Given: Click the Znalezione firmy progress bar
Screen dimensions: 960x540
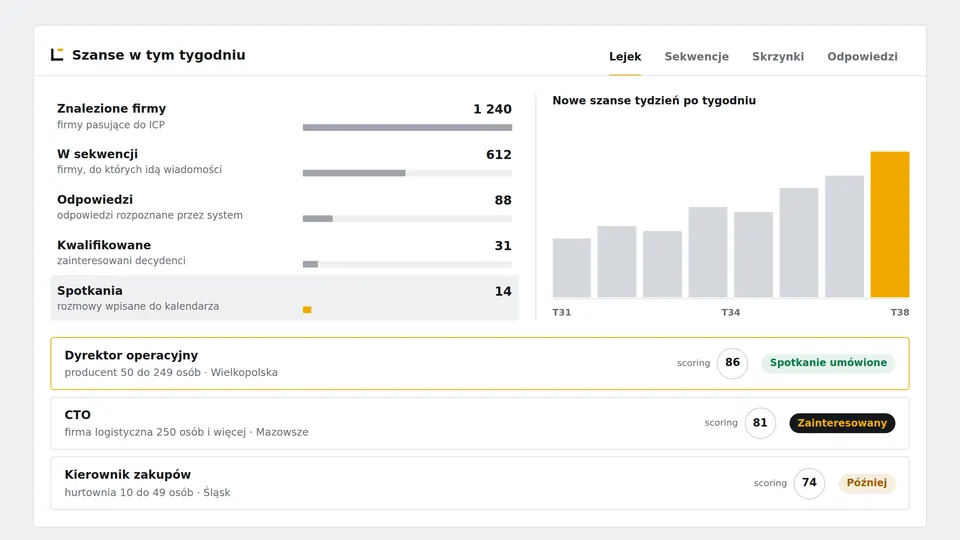Looking at the screenshot, I should tap(407, 127).
